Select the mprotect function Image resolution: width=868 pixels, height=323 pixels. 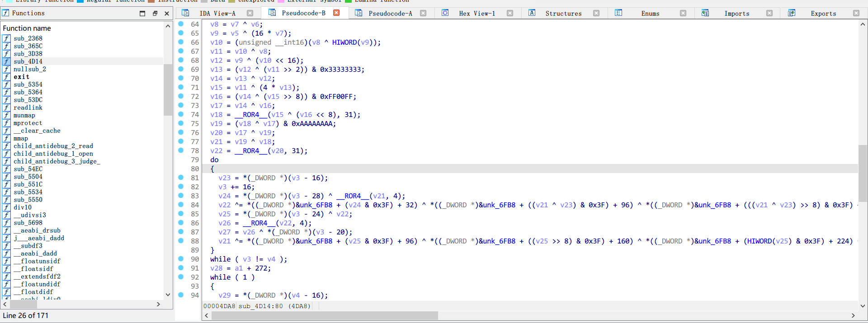pyautogui.click(x=28, y=123)
